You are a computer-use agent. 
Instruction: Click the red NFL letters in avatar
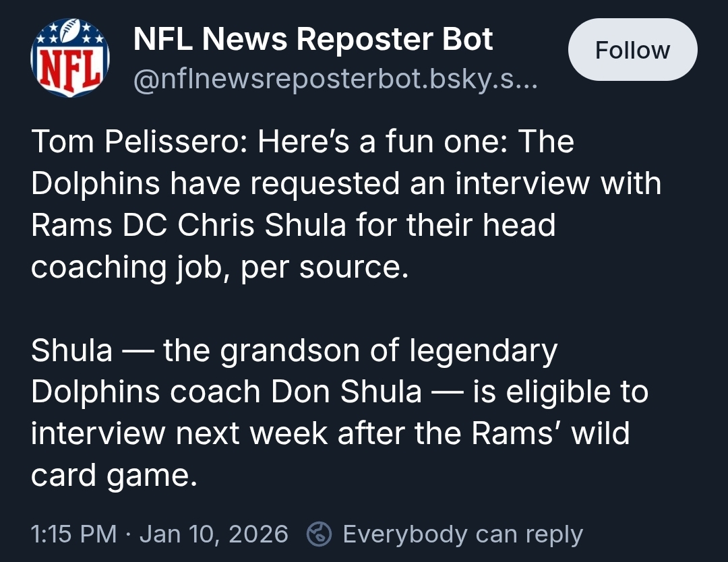click(70, 69)
